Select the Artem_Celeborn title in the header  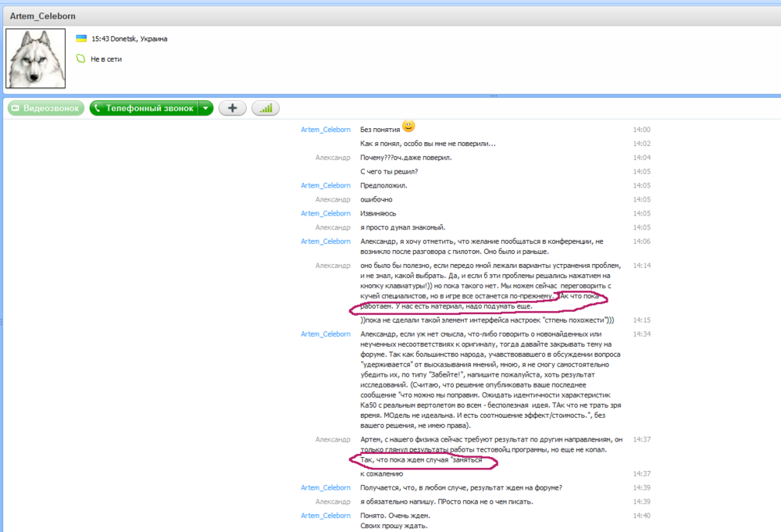[43, 16]
